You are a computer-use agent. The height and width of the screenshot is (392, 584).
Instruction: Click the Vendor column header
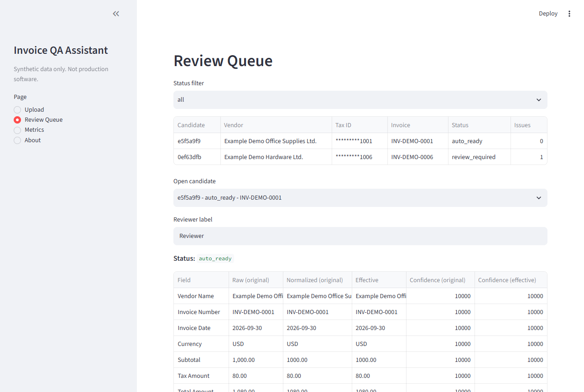[276, 125]
